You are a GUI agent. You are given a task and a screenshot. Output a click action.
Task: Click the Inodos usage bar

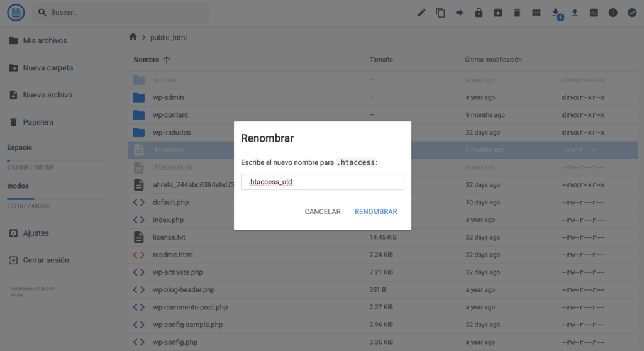coord(56,199)
